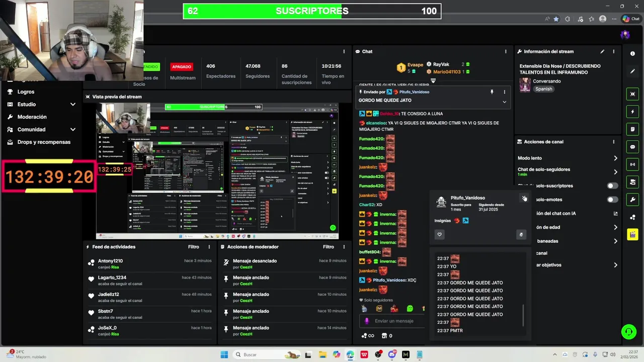
Task: Click the wrench tools icon in right sidebar
Action: 632,200
